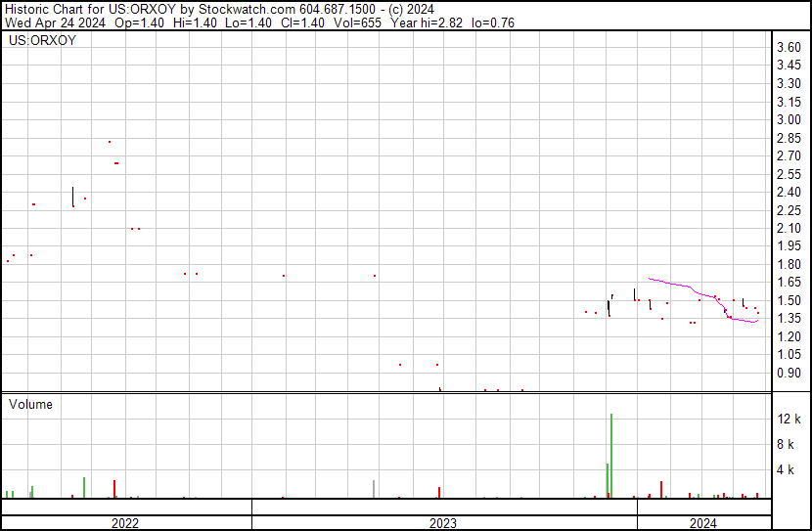Click the 'Wed Apr 24 2024' date text
The height and width of the screenshot is (531, 812).
pos(55,22)
